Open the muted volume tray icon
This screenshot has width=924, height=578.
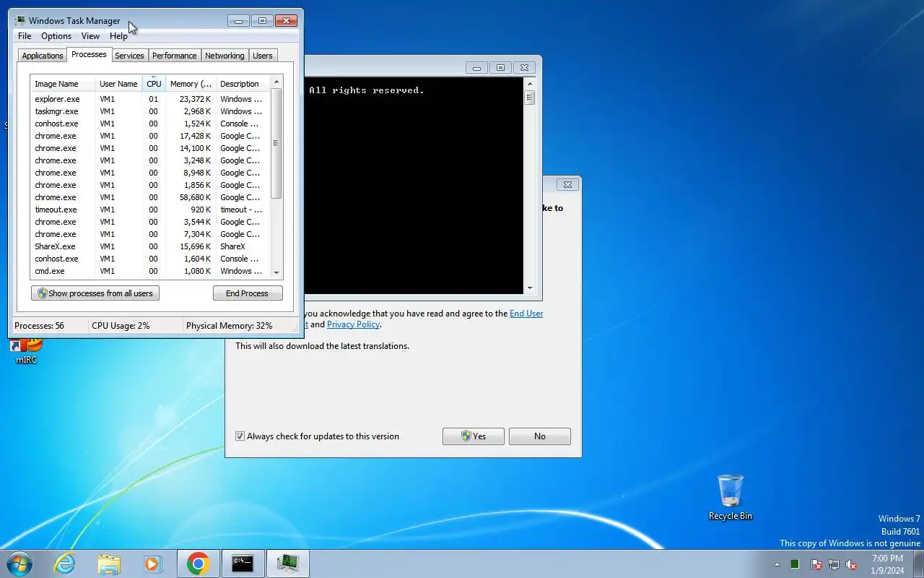coord(851,564)
